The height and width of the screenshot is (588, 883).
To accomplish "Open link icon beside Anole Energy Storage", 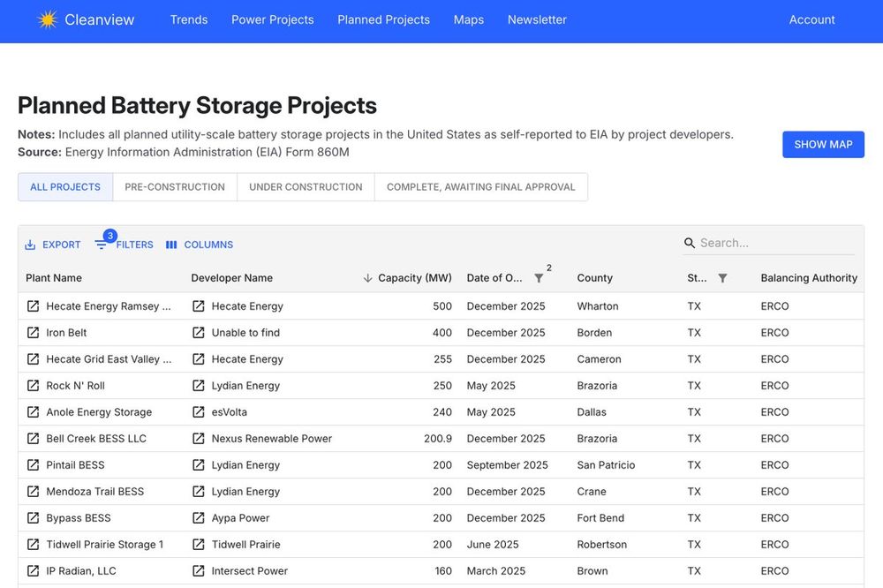I will point(34,411).
